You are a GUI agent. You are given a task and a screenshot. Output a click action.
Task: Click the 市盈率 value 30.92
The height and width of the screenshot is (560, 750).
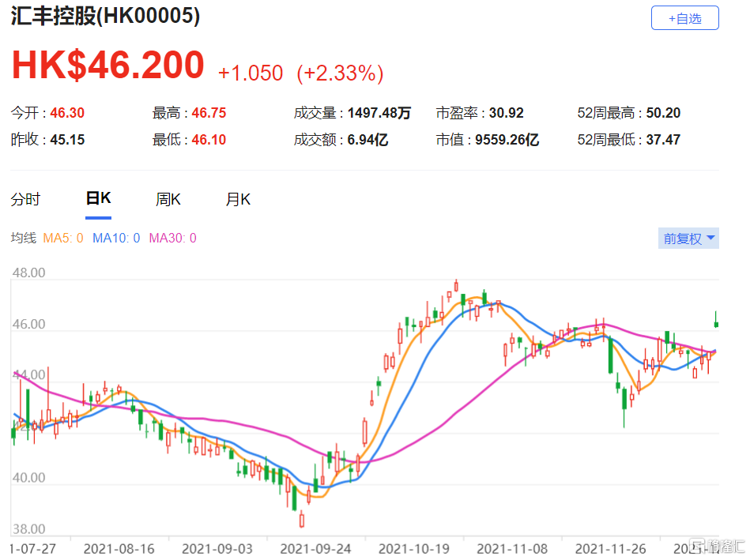click(x=507, y=113)
